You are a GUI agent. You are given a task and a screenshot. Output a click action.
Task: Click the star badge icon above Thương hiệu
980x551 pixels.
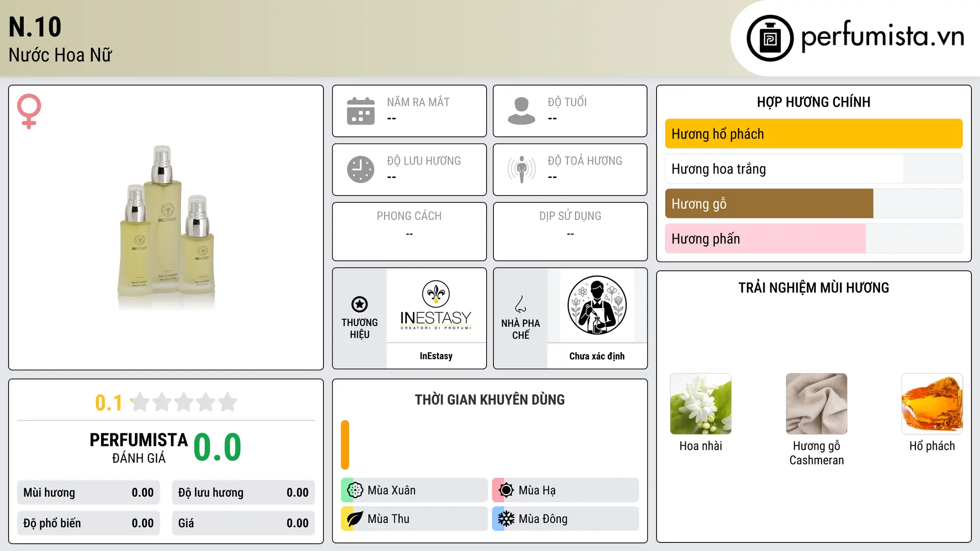(359, 304)
